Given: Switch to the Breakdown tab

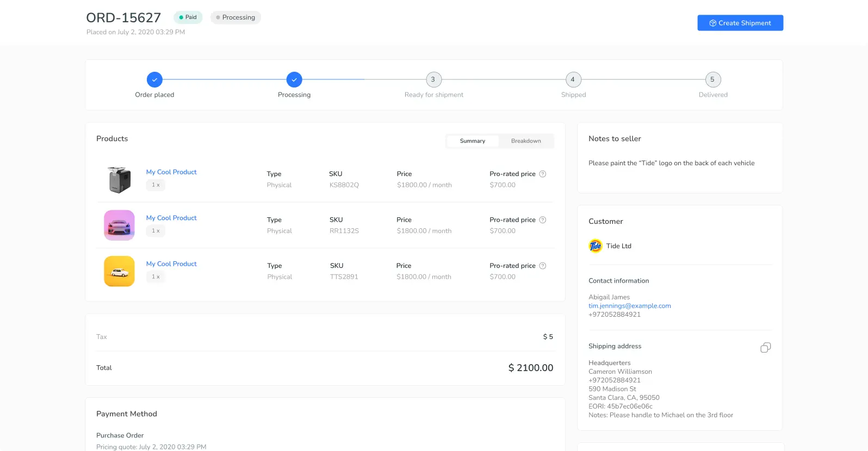Looking at the screenshot, I should pyautogui.click(x=526, y=141).
